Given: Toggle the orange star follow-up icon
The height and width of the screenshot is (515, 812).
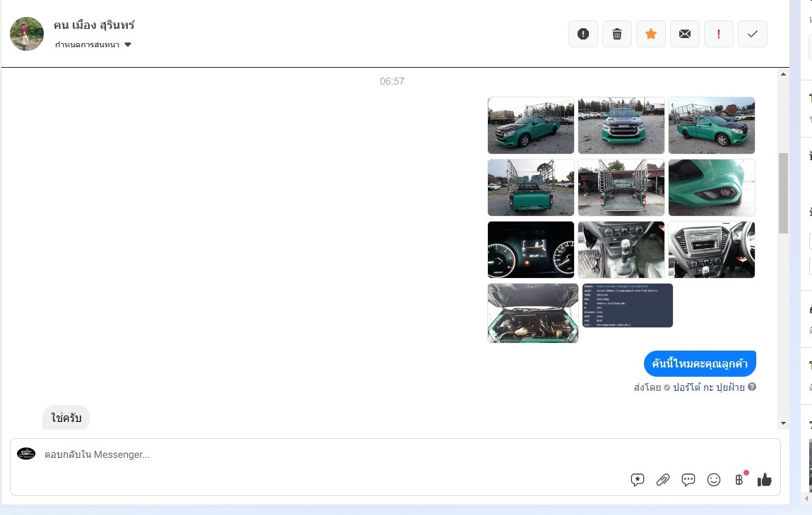Looking at the screenshot, I should [x=651, y=34].
